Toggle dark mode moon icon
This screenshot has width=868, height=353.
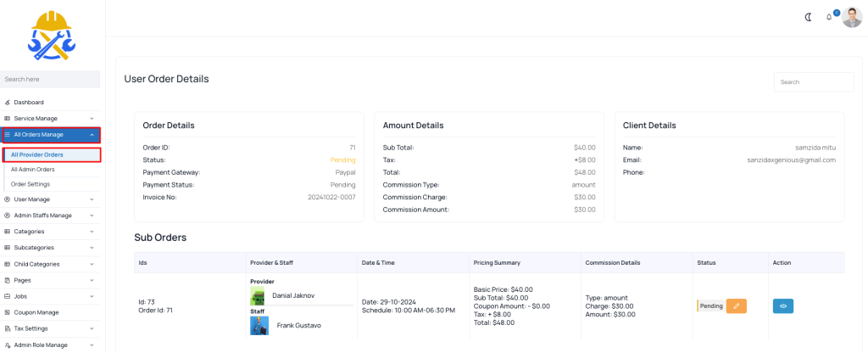point(808,17)
